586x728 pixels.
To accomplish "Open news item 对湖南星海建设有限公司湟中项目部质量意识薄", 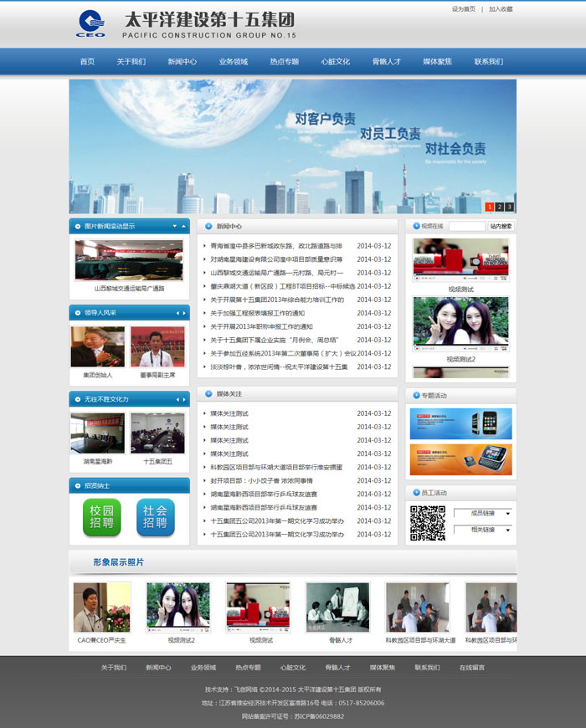I will click(x=276, y=259).
